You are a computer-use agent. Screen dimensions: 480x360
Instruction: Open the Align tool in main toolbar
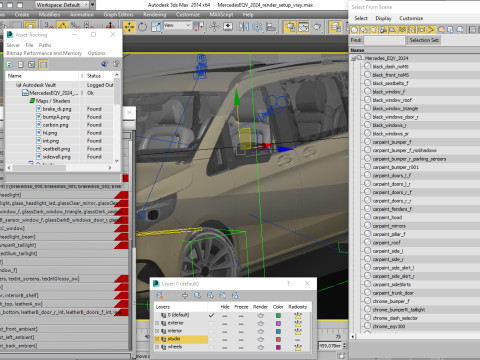click(x=271, y=27)
